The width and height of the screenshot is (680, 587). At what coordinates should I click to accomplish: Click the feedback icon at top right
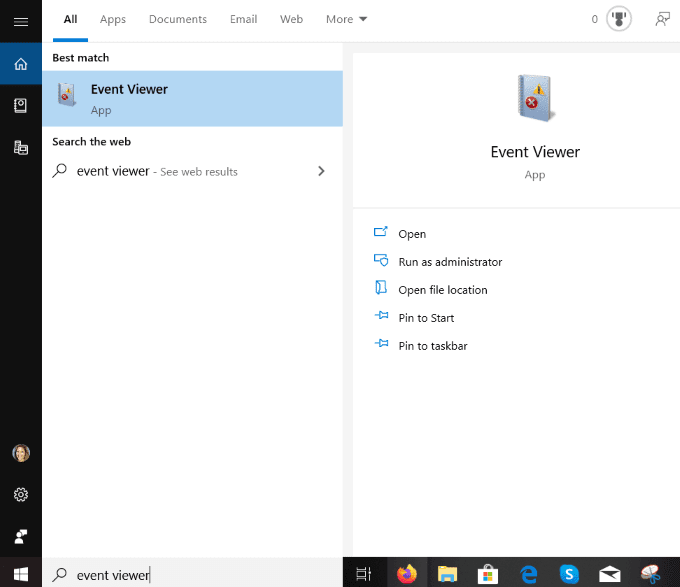coord(661,19)
